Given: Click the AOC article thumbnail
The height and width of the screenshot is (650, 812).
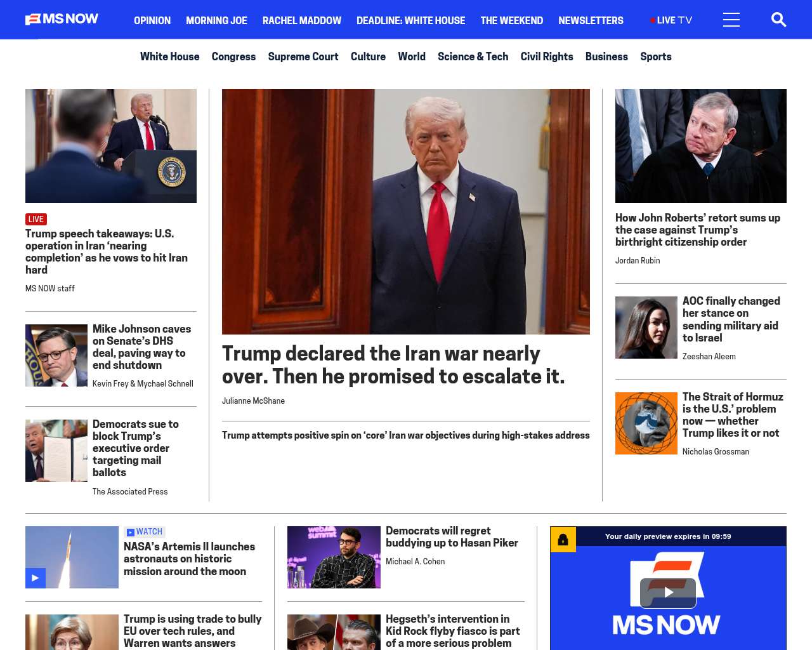Looking at the screenshot, I should click(x=646, y=328).
